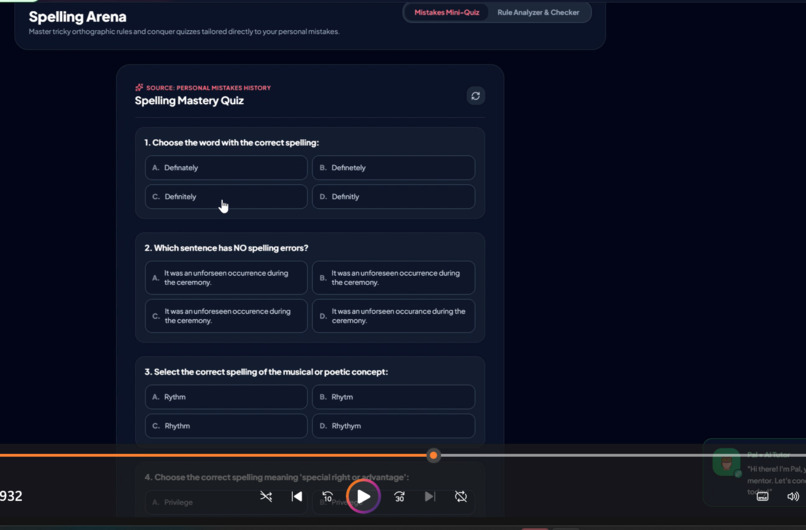Click the Spelling Mastery Quiz title
This screenshot has width=806, height=530.
(x=189, y=101)
